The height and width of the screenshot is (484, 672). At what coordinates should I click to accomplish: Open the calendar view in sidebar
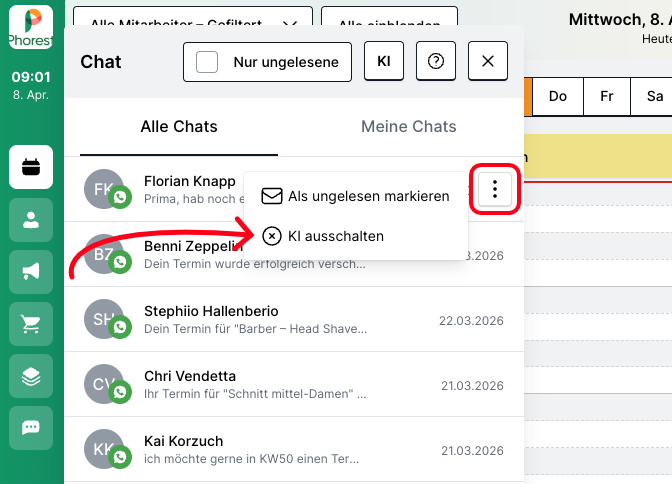tap(31, 167)
